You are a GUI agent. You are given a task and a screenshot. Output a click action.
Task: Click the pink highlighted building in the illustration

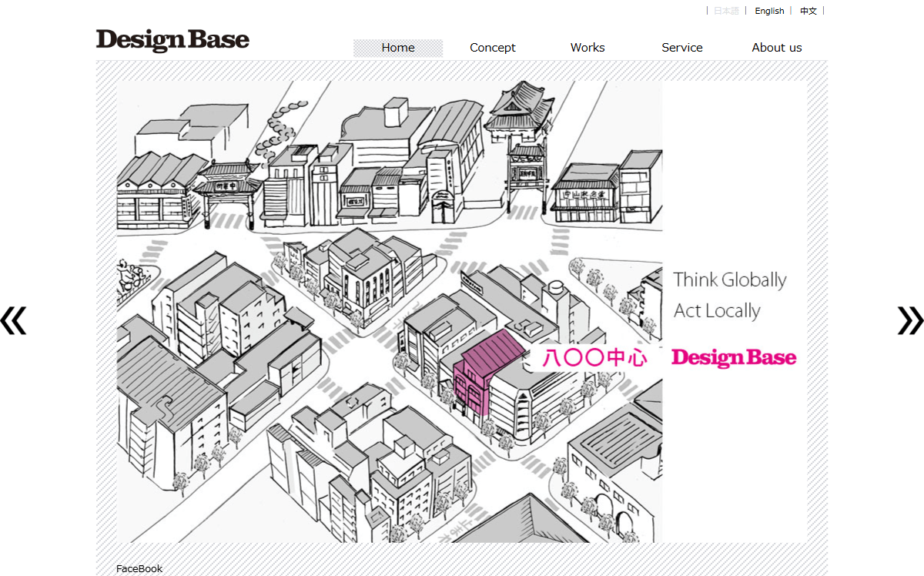(x=487, y=372)
